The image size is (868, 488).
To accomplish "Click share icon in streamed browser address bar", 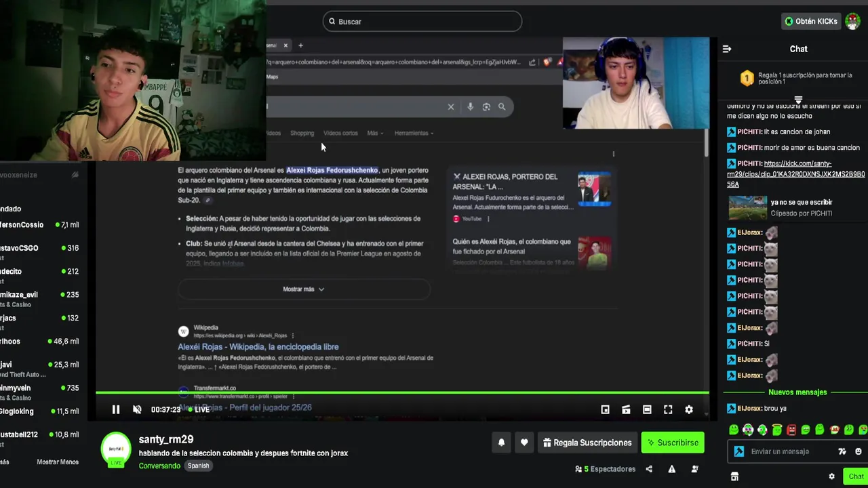I will pyautogui.click(x=532, y=62).
